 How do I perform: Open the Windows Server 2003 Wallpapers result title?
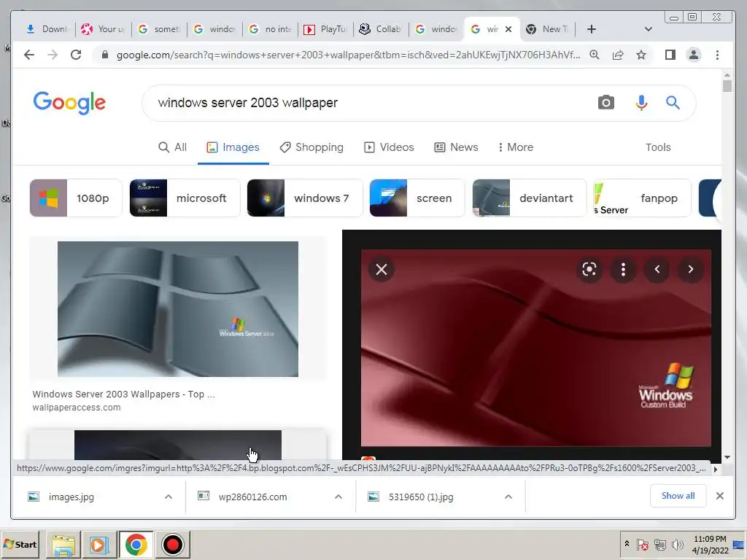point(123,394)
